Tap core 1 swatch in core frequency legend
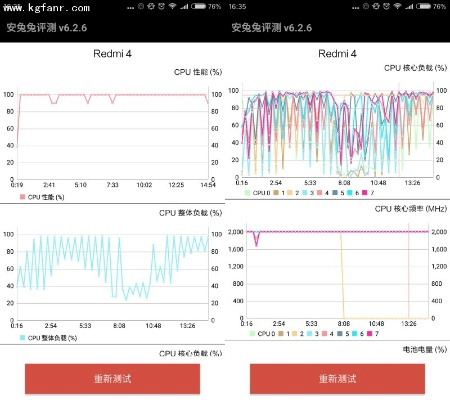The width and height of the screenshot is (450, 400). [281, 333]
